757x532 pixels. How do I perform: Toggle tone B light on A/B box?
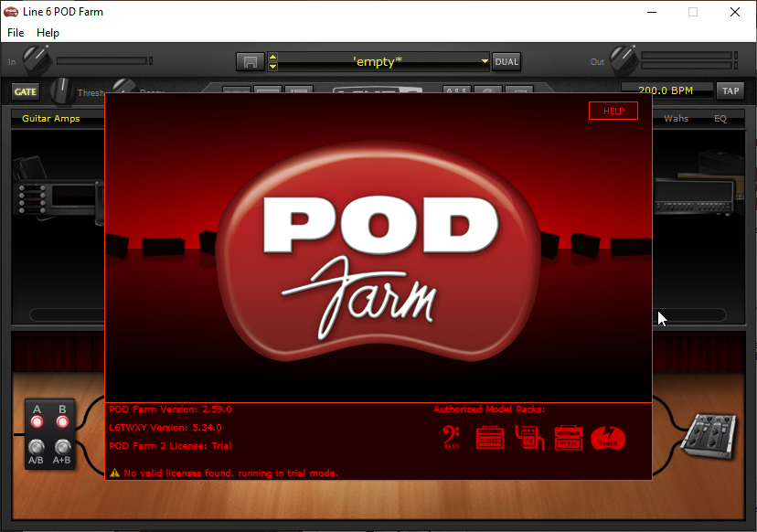[62, 421]
